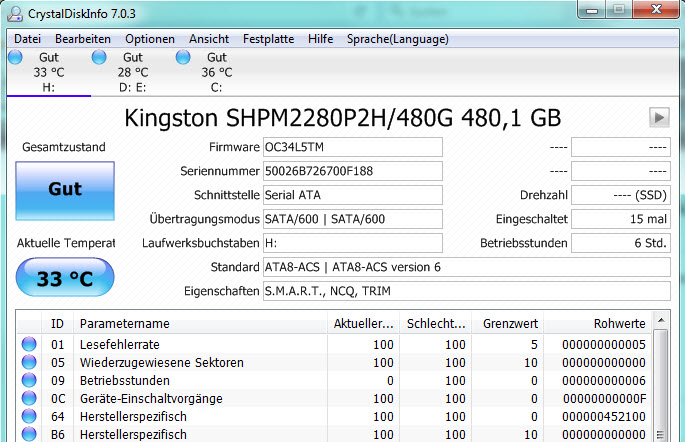The image size is (685, 442).
Task: Click the Standard field ATA8-ACS
Action: pos(467,267)
